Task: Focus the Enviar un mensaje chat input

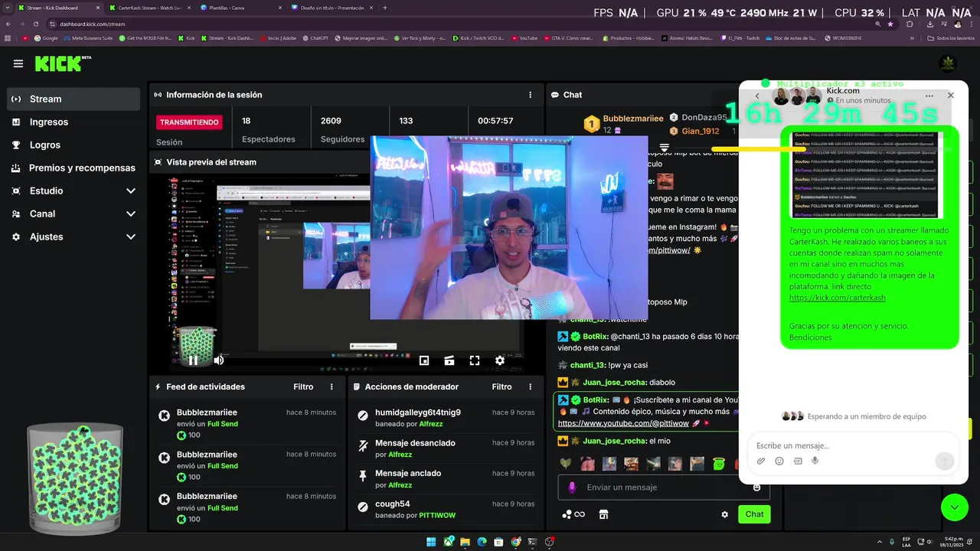Action: [x=665, y=487]
